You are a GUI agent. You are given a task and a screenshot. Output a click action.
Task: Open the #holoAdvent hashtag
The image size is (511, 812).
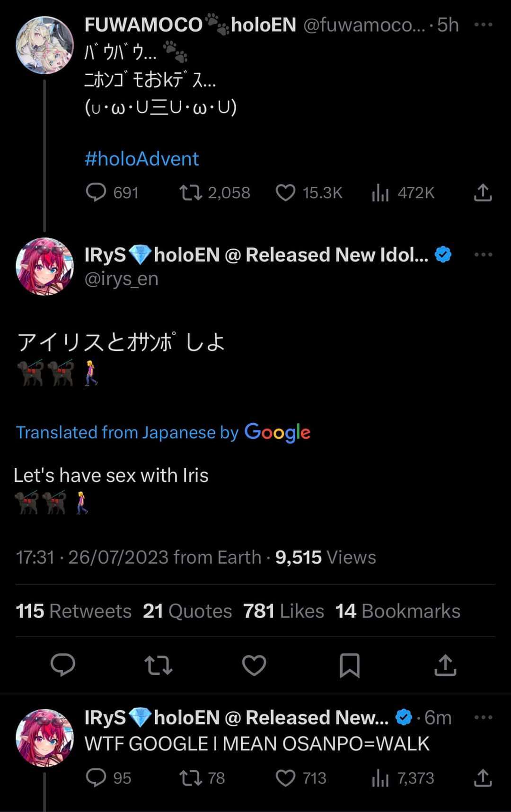tap(141, 159)
